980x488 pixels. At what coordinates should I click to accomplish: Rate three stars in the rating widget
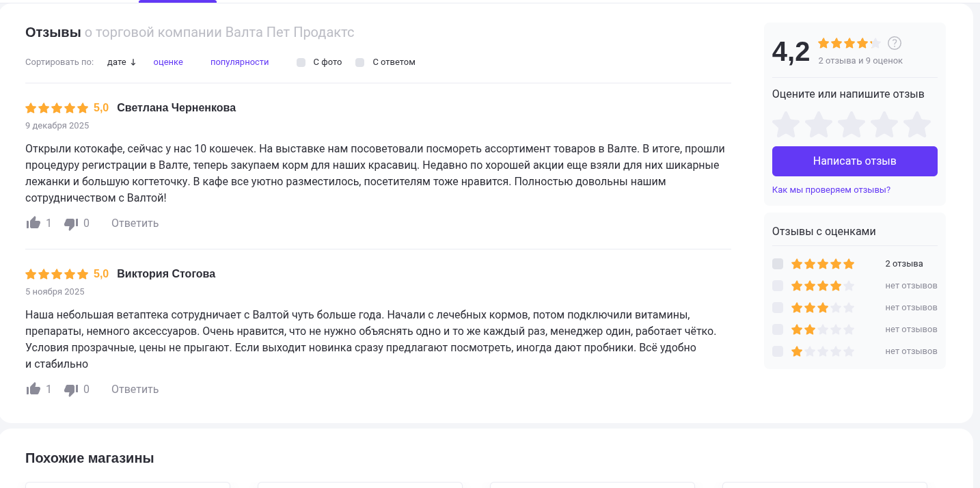click(852, 124)
